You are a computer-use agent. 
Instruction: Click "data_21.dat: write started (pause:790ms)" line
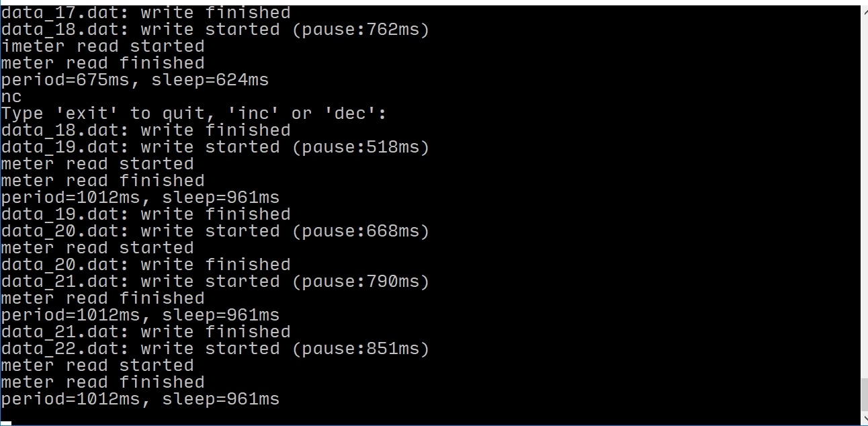214,282
